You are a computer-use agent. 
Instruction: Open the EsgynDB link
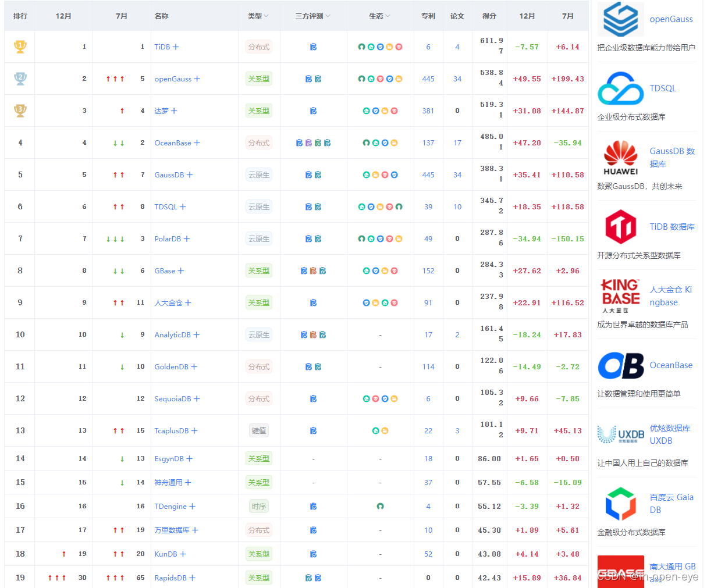[169, 459]
